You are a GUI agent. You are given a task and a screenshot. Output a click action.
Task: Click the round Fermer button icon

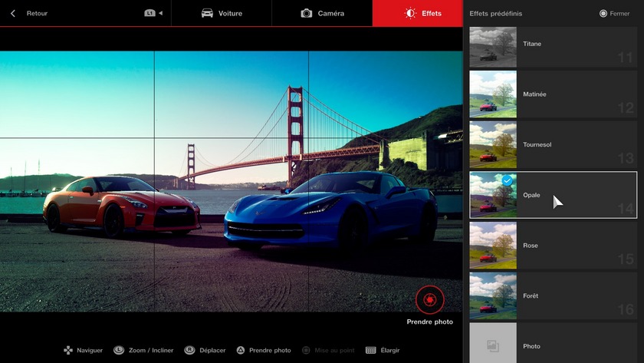[x=603, y=14]
